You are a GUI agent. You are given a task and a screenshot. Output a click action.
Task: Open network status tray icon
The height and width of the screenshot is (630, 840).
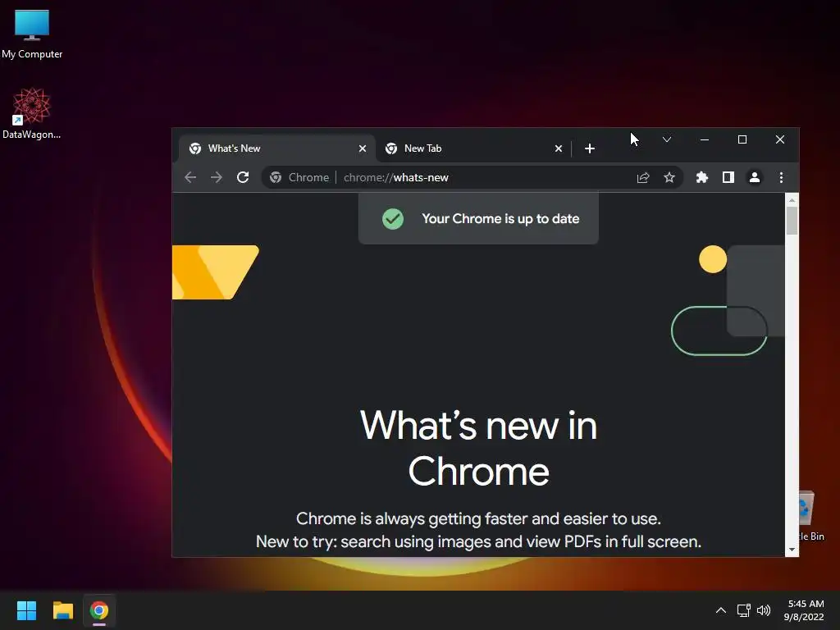743,610
